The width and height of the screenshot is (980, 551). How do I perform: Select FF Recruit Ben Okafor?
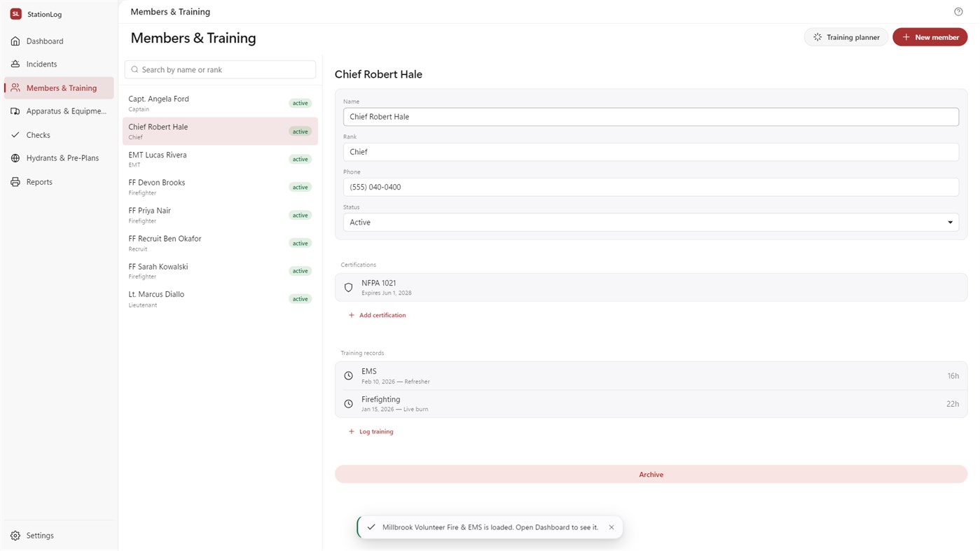point(220,243)
